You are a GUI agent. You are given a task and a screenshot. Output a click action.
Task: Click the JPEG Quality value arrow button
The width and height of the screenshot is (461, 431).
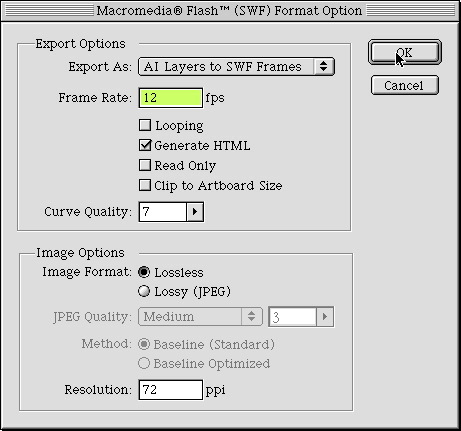pyautogui.click(x=325, y=317)
